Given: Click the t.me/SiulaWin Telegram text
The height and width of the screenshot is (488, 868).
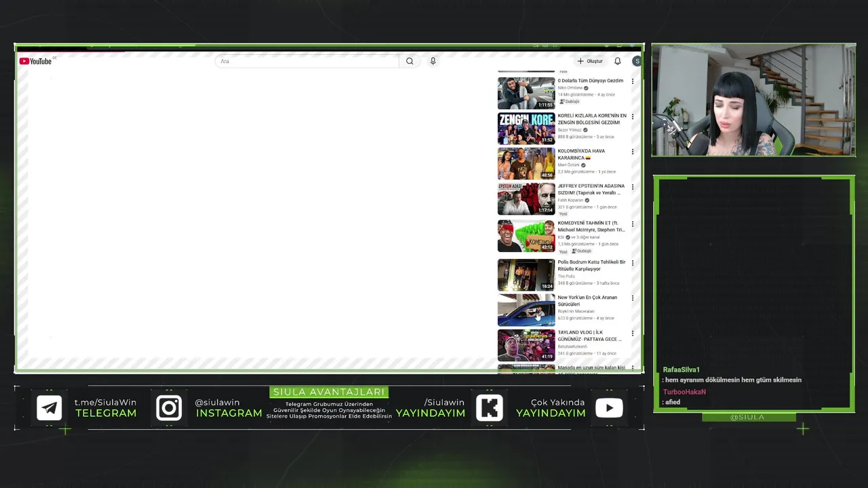Looking at the screenshot, I should coord(105,403).
